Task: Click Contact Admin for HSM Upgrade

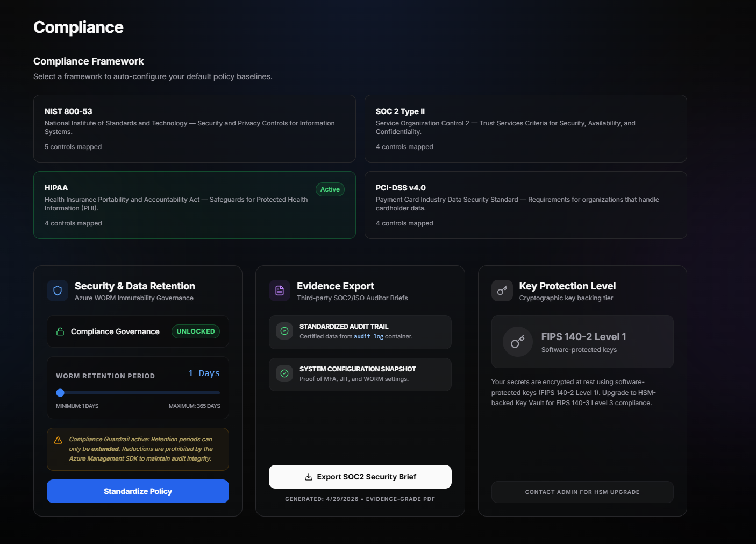Action: 582,492
